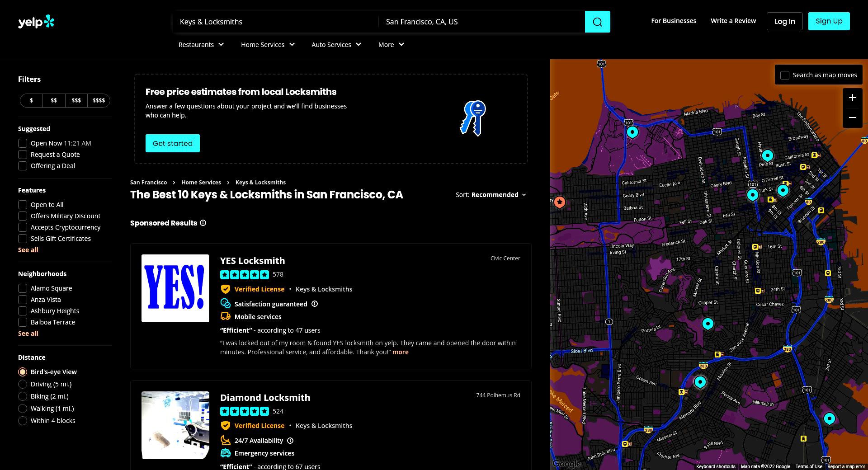Click the Log In button

[x=784, y=21]
